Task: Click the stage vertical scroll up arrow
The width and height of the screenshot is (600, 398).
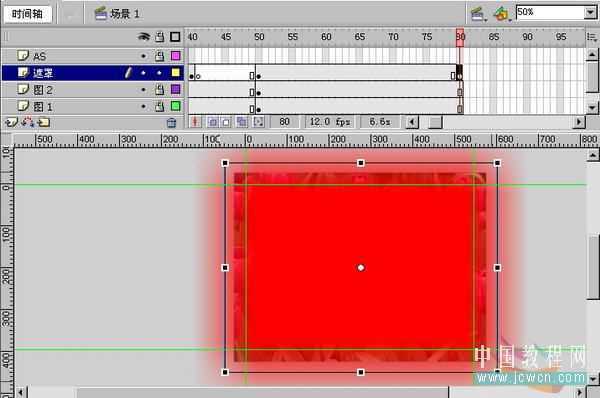Action: (593, 155)
